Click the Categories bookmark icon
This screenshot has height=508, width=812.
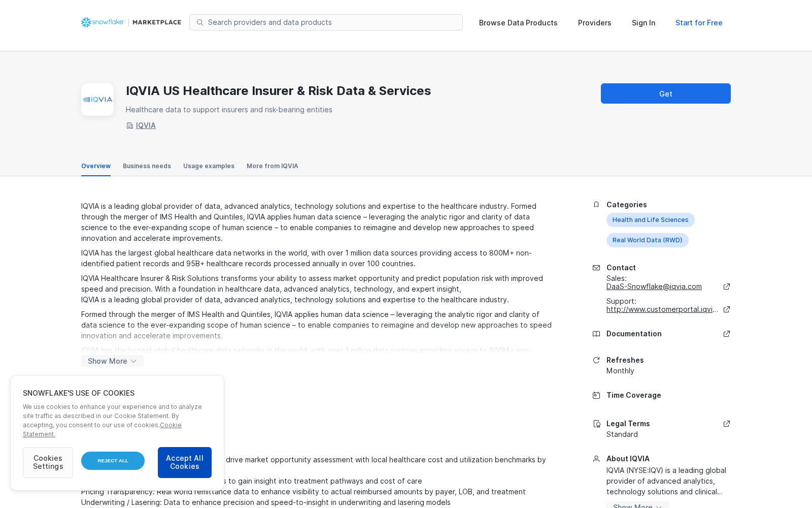(596, 205)
